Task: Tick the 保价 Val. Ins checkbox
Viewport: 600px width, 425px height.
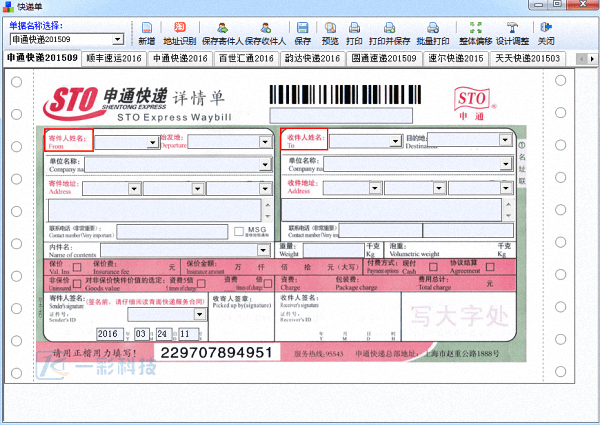Action: tap(77, 267)
